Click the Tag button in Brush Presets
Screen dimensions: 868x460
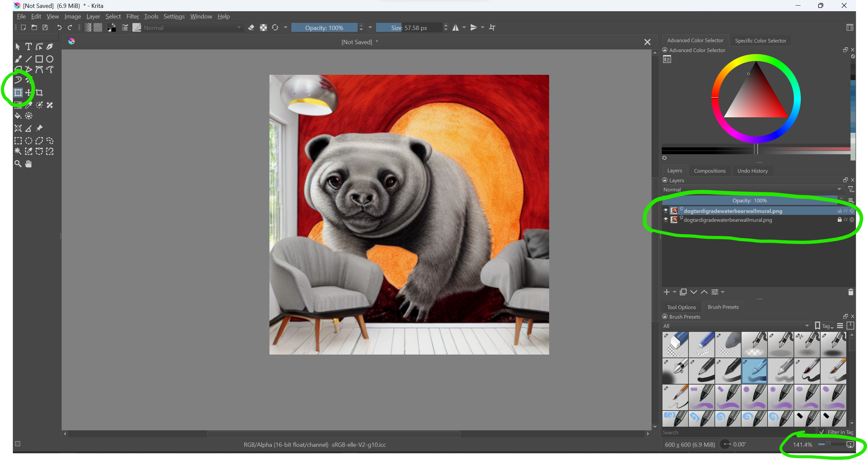pos(824,326)
